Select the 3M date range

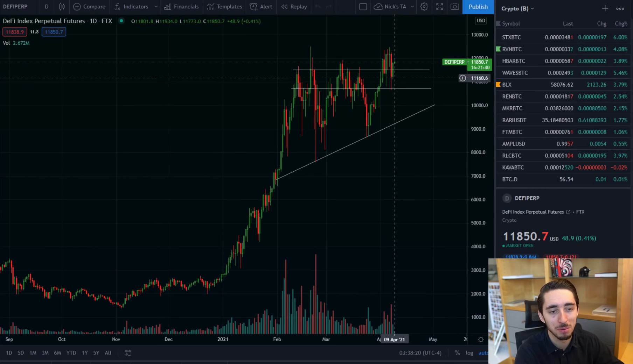click(x=45, y=353)
